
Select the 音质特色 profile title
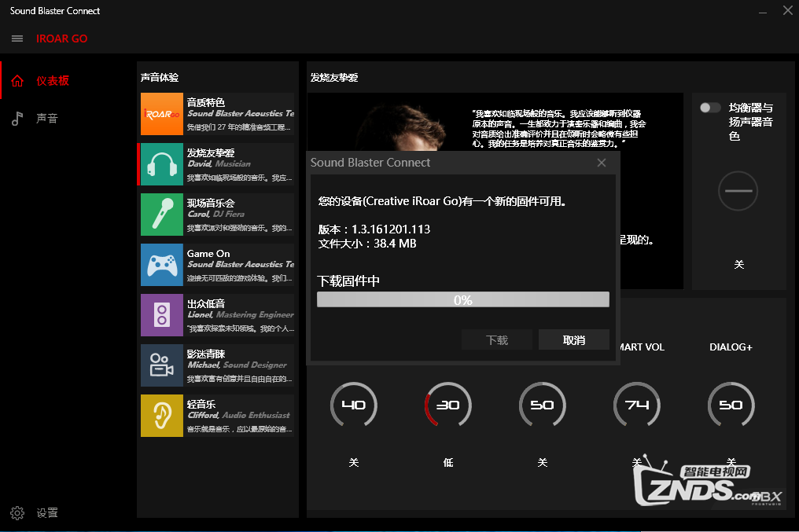pyautogui.click(x=206, y=102)
